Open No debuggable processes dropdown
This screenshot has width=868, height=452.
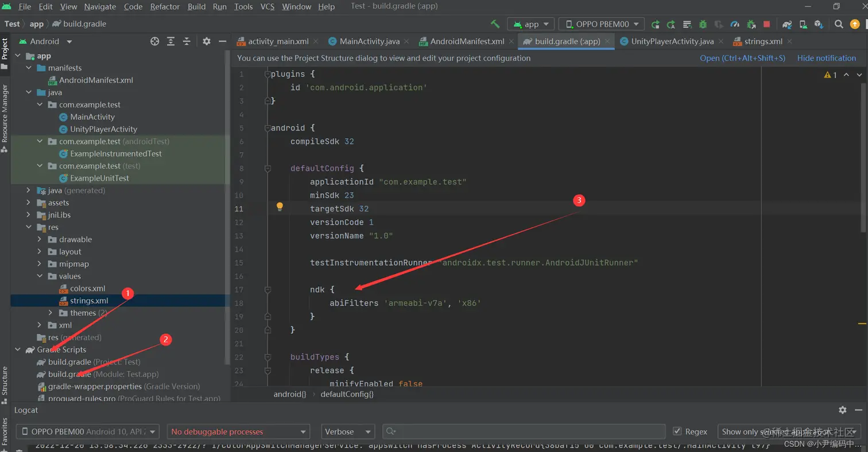tap(238, 431)
